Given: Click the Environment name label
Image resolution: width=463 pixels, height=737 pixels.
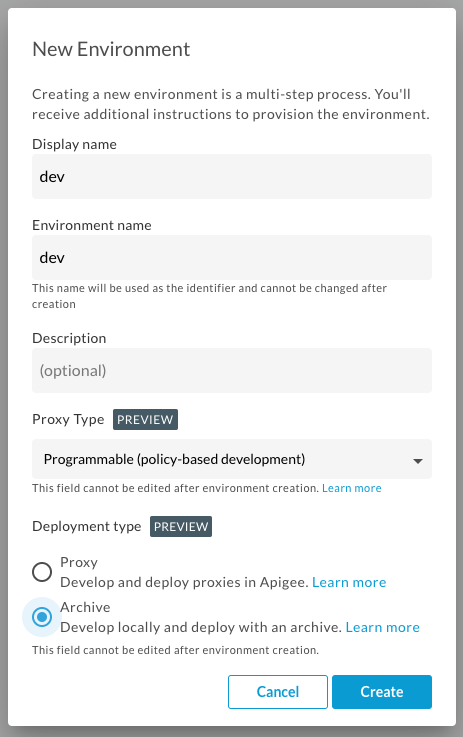Looking at the screenshot, I should [92, 225].
